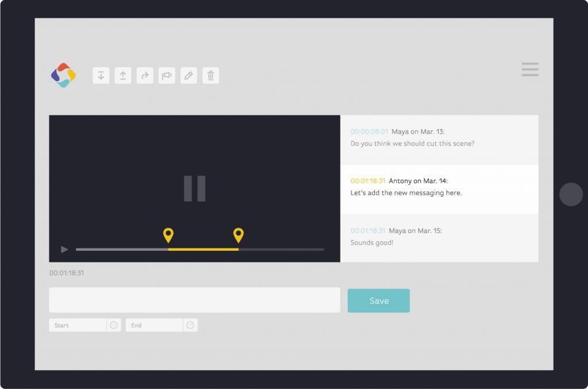Click the current time 00:01:18:31 below video

[x=67, y=273]
